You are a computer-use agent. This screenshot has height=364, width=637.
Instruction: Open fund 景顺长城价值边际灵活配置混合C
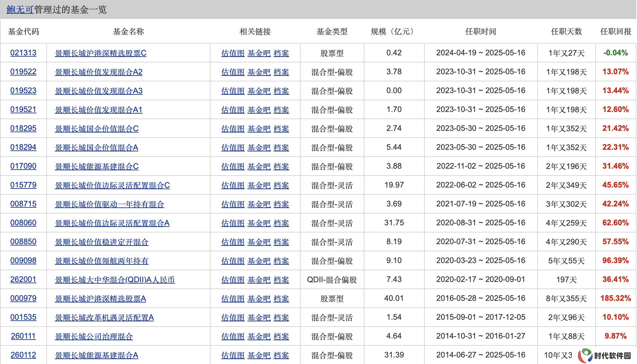point(112,185)
